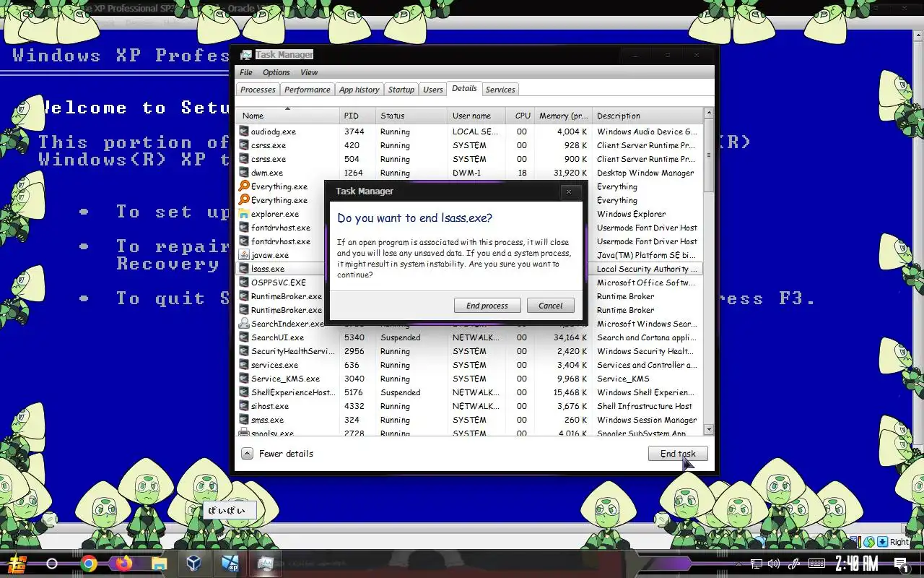Sort by the Status column header
This screenshot has width=924, height=578.
pos(412,116)
